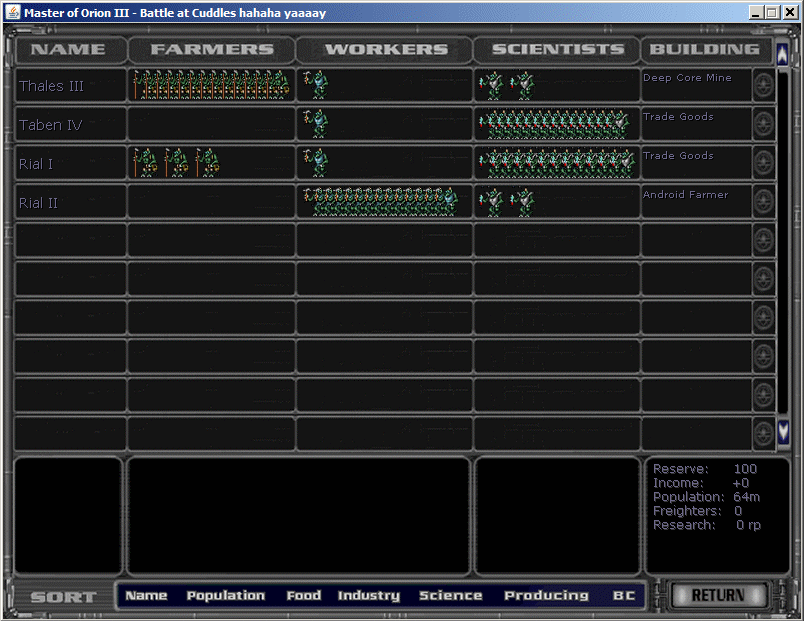Select the Thales III farmers group

[x=211, y=85]
